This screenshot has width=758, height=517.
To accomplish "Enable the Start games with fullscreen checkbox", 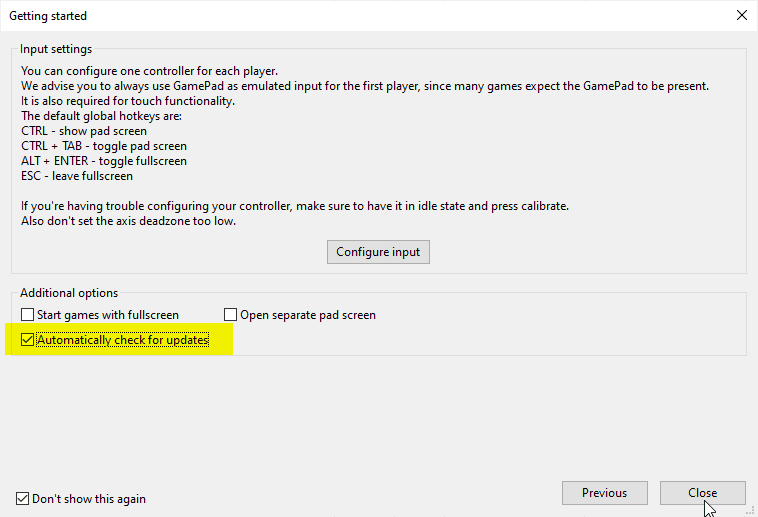I will 27,315.
